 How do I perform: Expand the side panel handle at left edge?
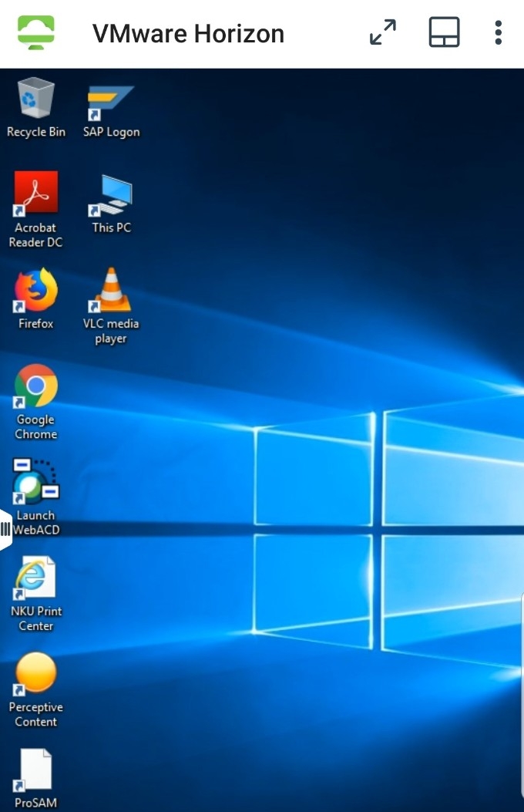click(x=5, y=529)
